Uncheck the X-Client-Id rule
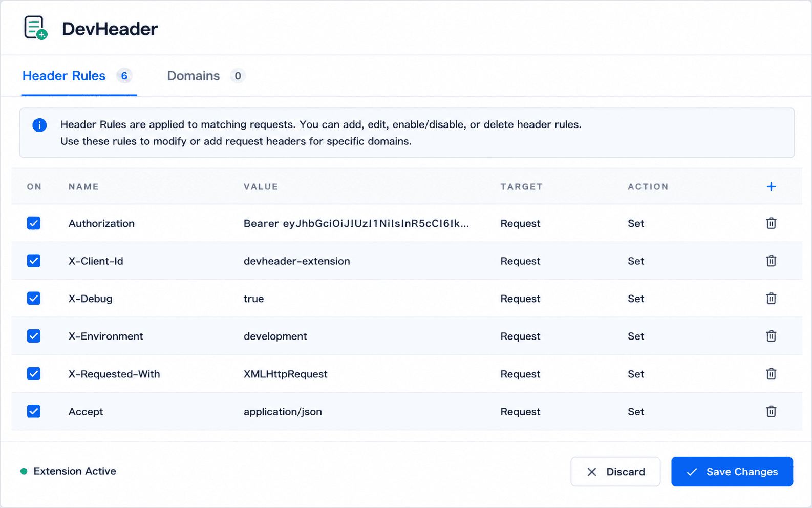This screenshot has height=508, width=812. (34, 261)
